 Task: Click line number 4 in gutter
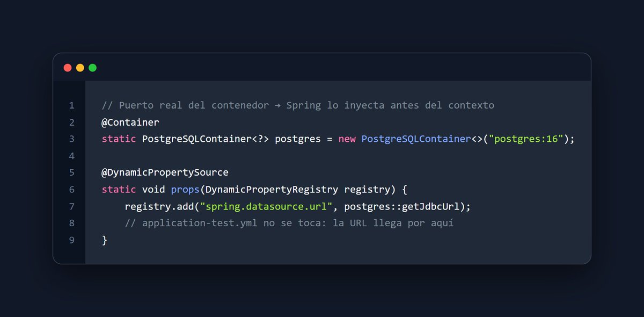click(x=72, y=156)
